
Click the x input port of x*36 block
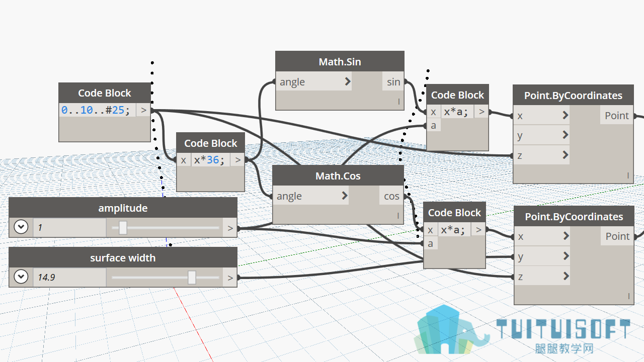184,160
